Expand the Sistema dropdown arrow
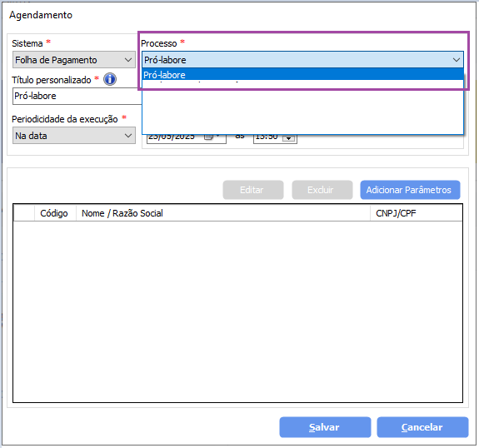The width and height of the screenshot is (479, 448). (x=128, y=60)
